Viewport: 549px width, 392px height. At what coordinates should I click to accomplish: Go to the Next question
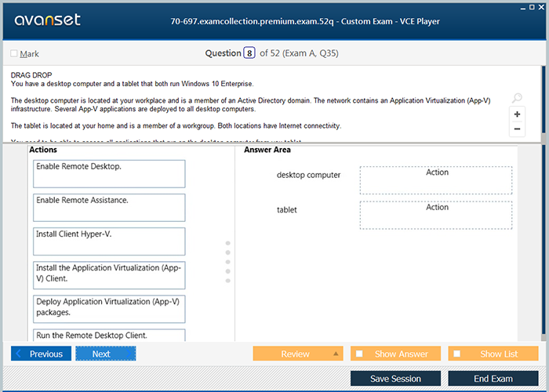tap(105, 354)
